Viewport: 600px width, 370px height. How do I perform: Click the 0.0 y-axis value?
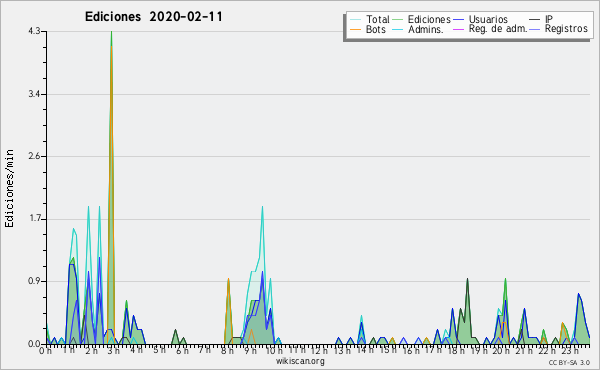tap(34, 344)
